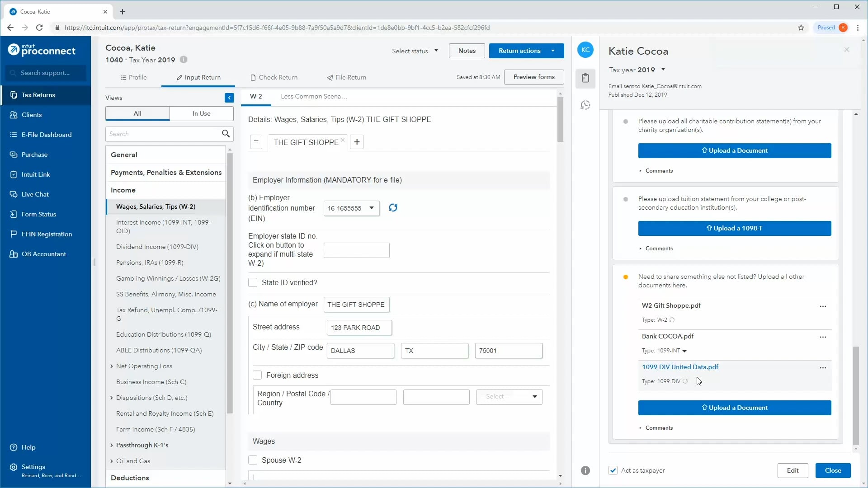
Task: Switch to the Check Return tab
Action: pos(278,77)
